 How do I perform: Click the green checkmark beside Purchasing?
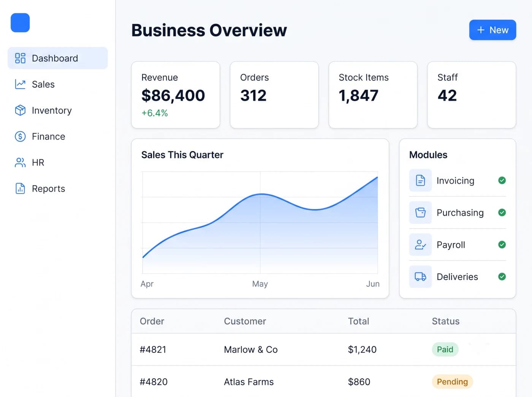[x=502, y=213]
